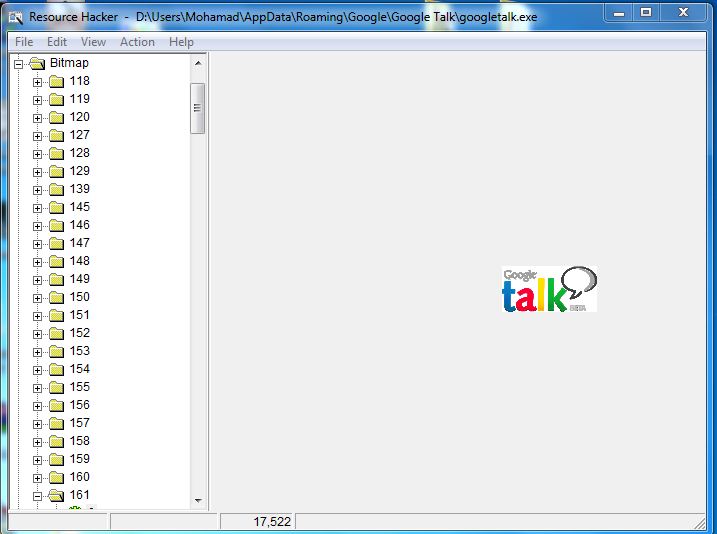The image size is (717, 534).
Task: Click the Google Talk bitmap preview
Action: tap(549, 289)
